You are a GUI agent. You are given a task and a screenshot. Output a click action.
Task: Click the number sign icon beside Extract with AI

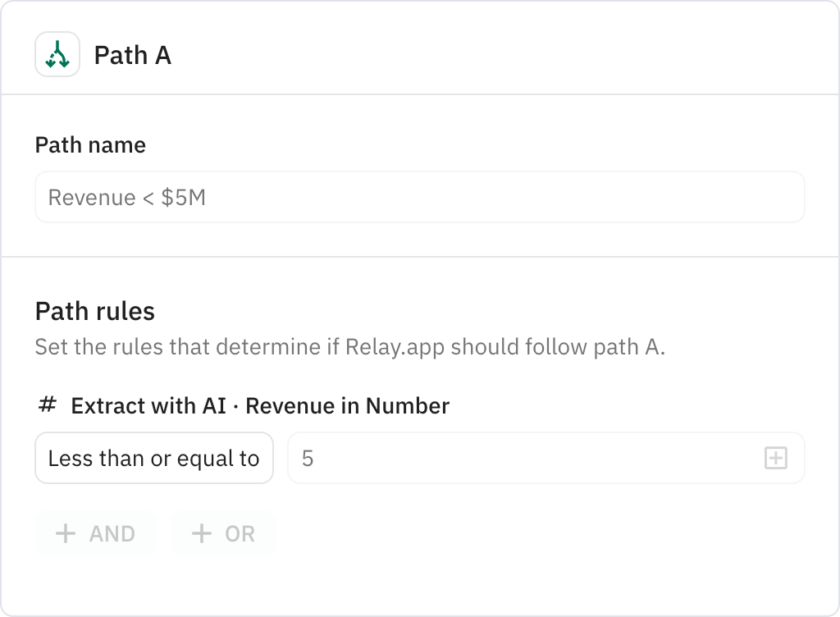click(x=47, y=405)
